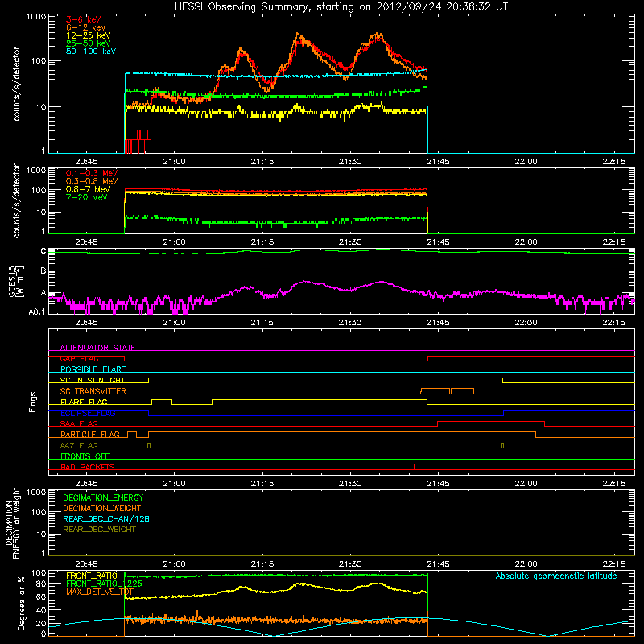Viewport: 644px width, 644px height.
Task: Click 22:15 tick label under decimation panel
Action: (x=614, y=564)
